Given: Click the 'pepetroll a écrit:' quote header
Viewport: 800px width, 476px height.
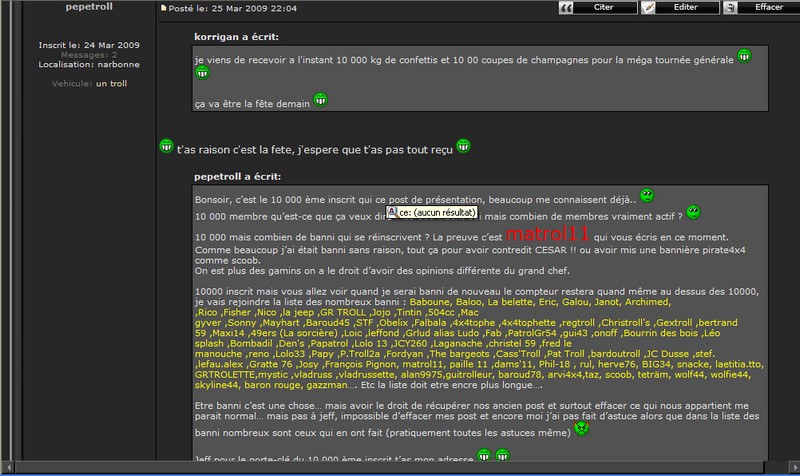Looking at the screenshot, I should pyautogui.click(x=237, y=177).
